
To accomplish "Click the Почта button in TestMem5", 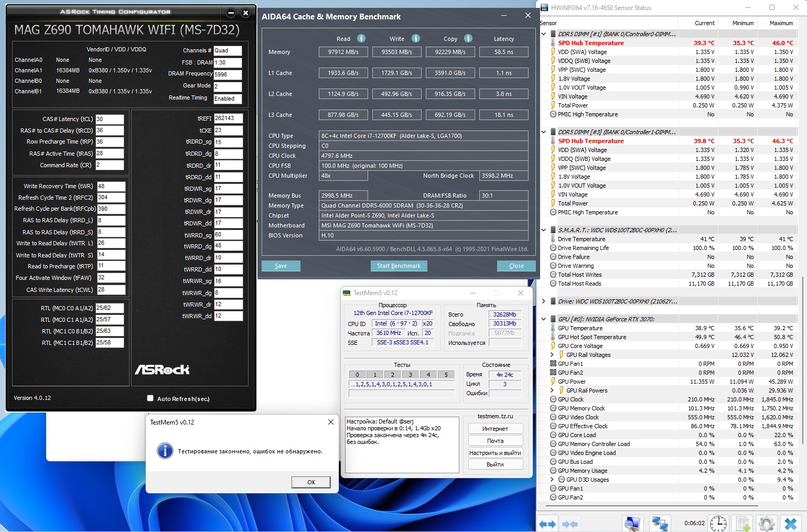I will pos(496,441).
